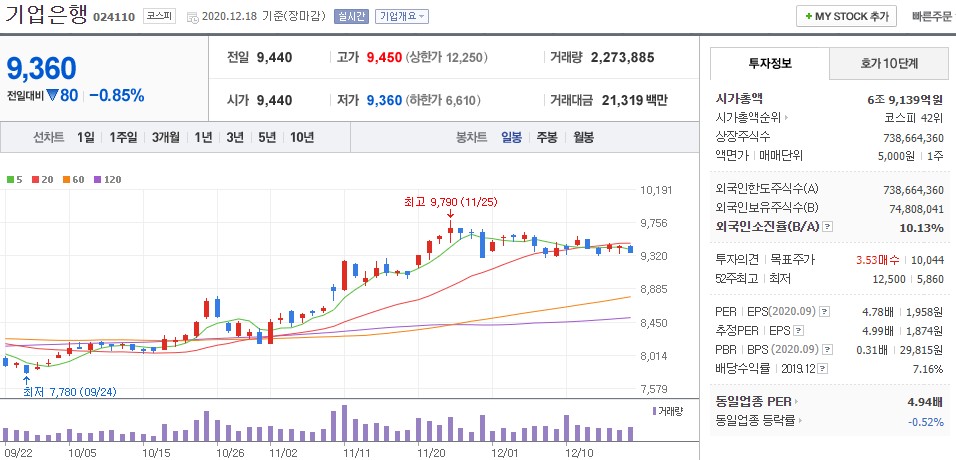956x460 pixels.
Task: Click the purple 120-day moving average legend
Action: (107, 179)
